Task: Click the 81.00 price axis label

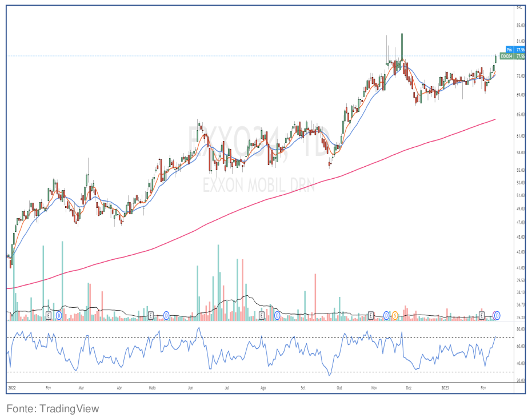Action: pyautogui.click(x=521, y=41)
